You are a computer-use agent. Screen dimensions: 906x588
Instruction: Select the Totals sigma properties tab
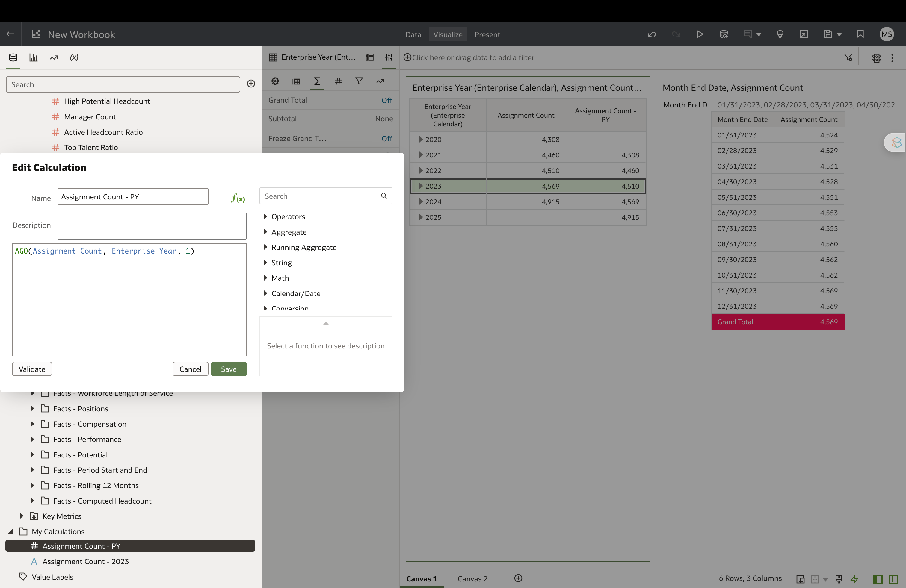click(317, 81)
